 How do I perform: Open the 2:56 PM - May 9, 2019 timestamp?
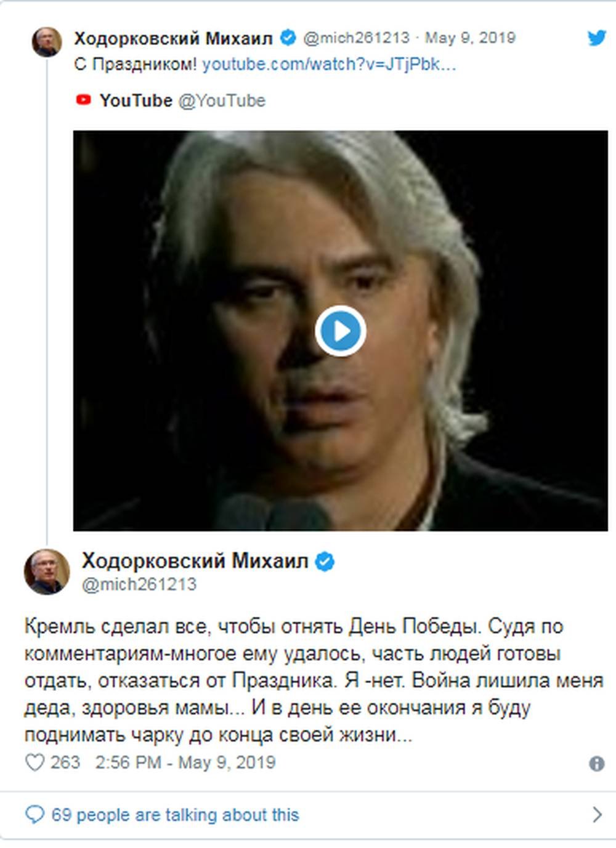[185, 762]
